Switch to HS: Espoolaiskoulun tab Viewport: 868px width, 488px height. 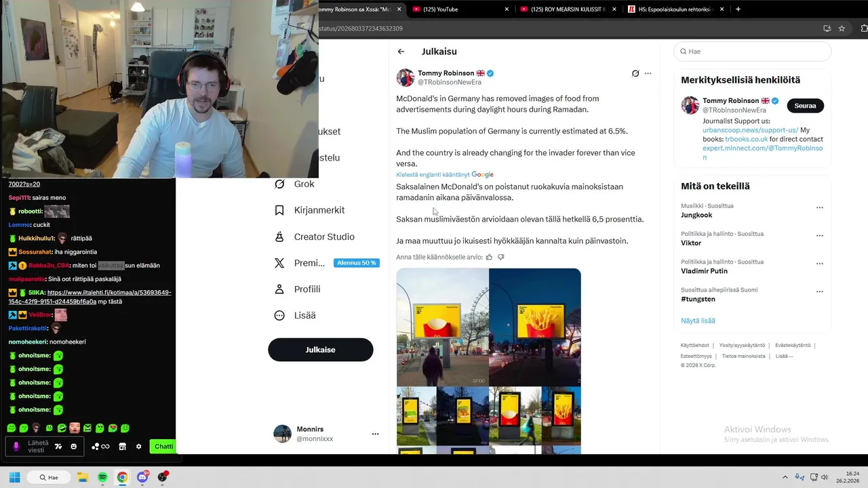coord(675,9)
